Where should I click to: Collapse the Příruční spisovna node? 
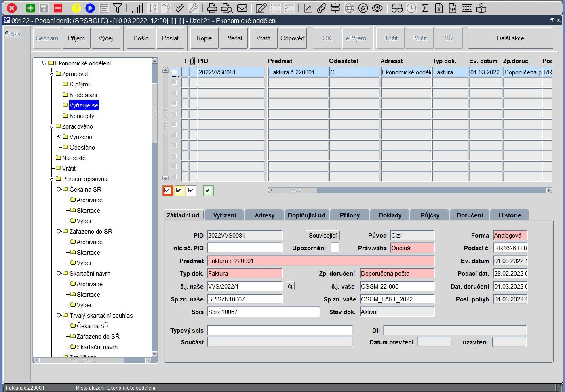[52, 179]
